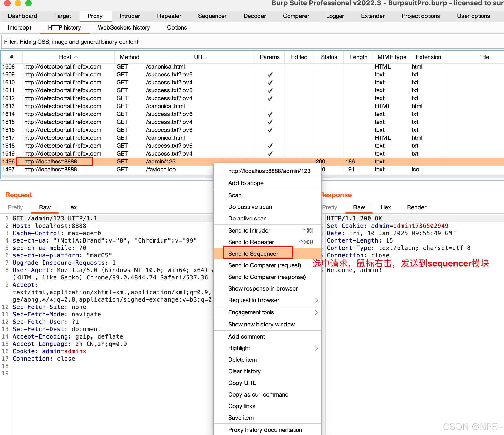Viewport: 504px width, 435px height.
Task: Choose Copy links menu entry
Action: coord(267,406)
